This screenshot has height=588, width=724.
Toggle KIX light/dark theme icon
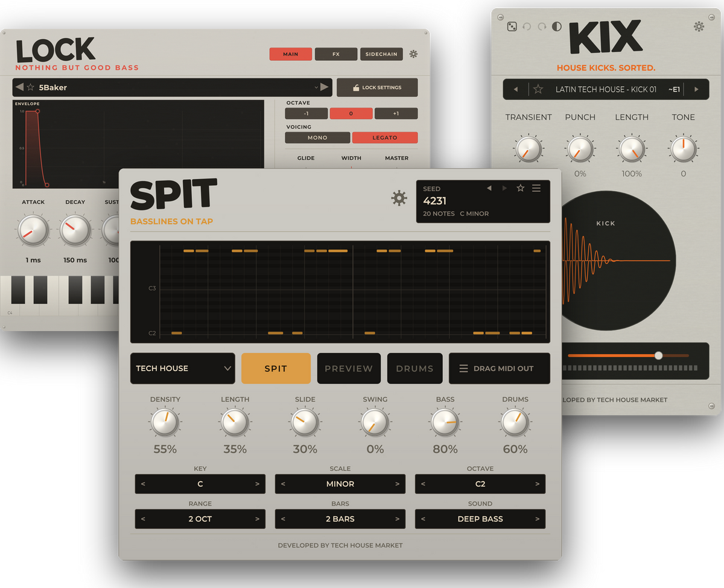(x=557, y=27)
